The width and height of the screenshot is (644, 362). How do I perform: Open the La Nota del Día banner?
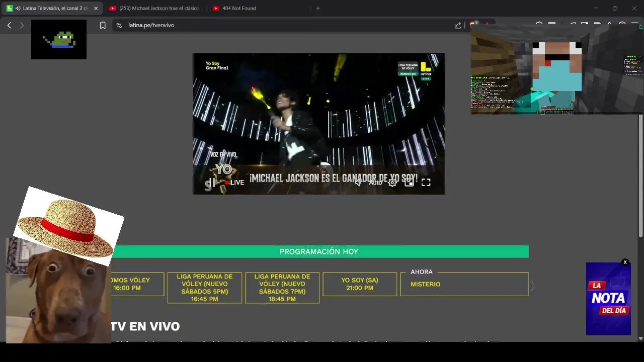click(x=608, y=299)
